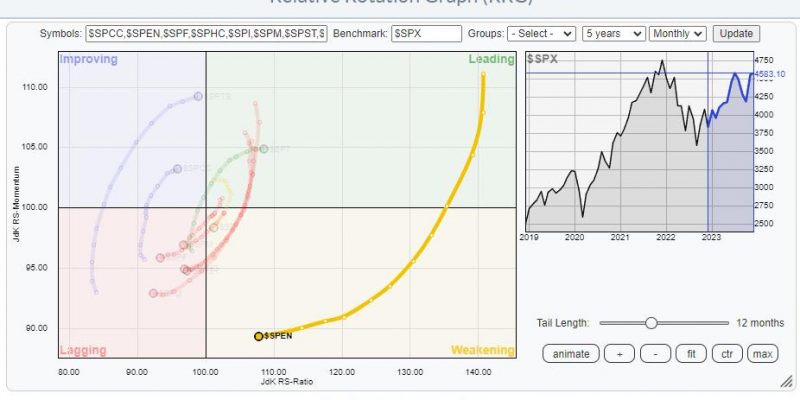
Task: Click the animate button
Action: pyautogui.click(x=571, y=354)
